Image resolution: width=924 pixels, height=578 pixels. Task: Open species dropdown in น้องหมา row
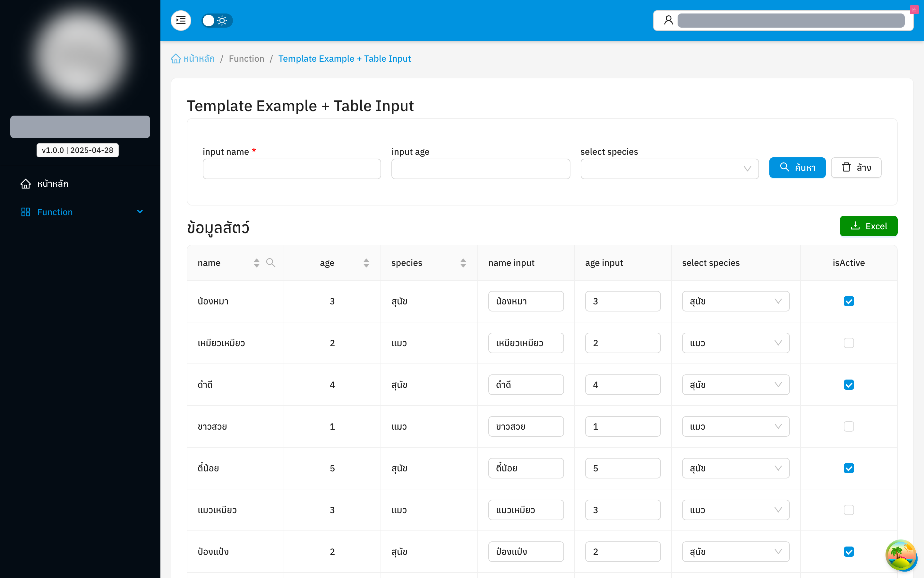736,301
